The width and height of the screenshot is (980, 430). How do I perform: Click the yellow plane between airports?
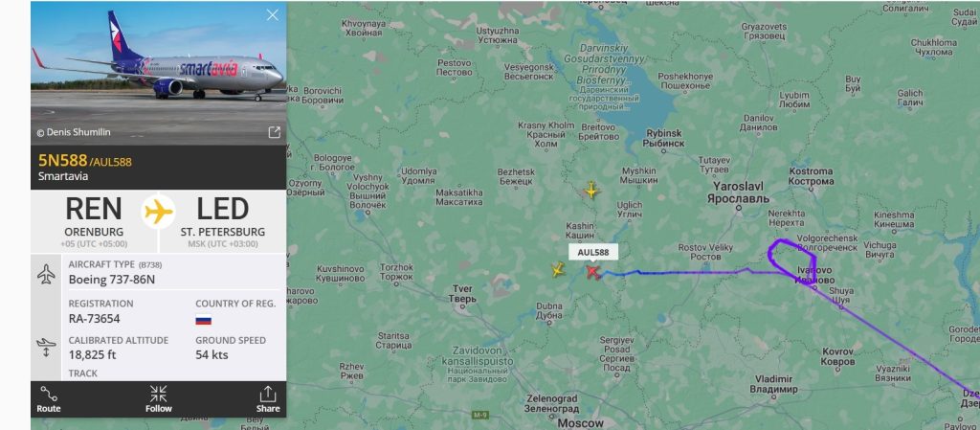tap(158, 213)
